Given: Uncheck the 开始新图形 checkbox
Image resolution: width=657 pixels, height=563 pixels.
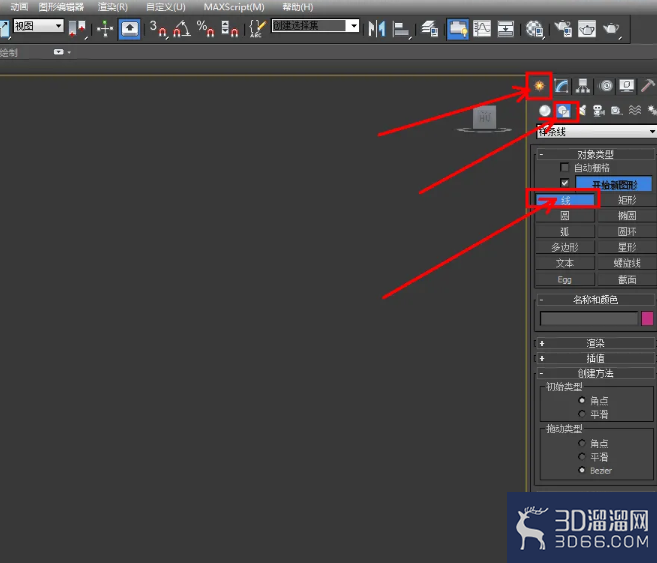Looking at the screenshot, I should [564, 183].
